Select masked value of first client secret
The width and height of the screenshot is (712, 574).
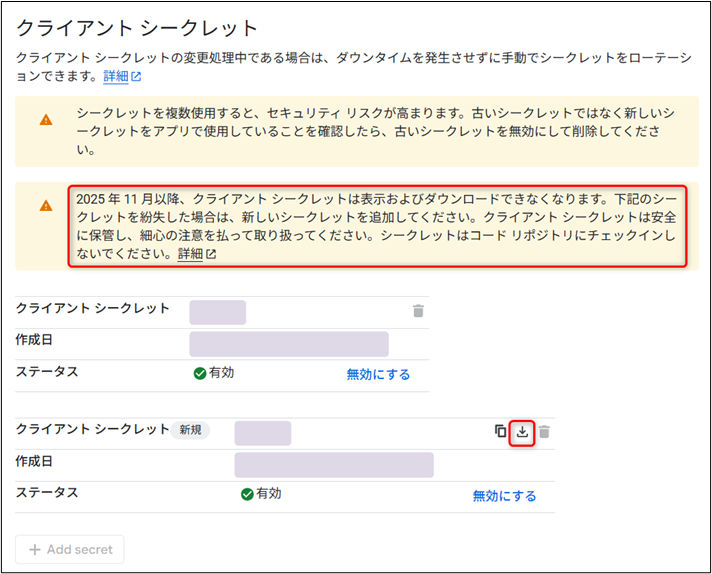pos(218,312)
